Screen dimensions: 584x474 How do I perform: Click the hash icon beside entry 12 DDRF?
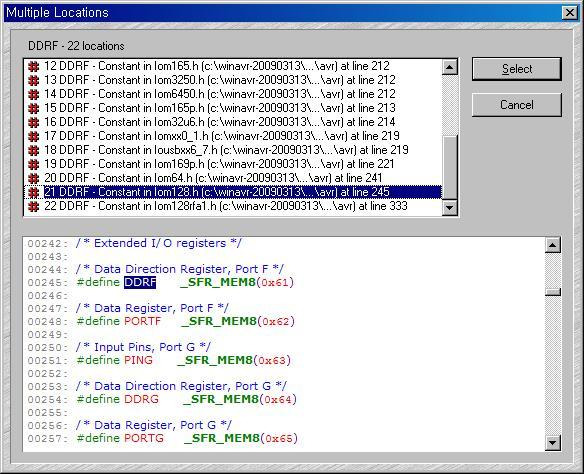34,67
